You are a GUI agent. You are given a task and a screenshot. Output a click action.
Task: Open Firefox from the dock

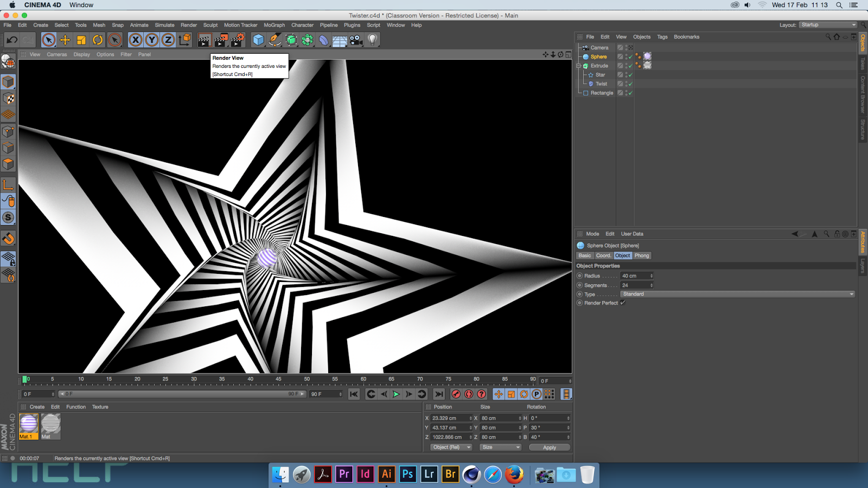click(514, 474)
